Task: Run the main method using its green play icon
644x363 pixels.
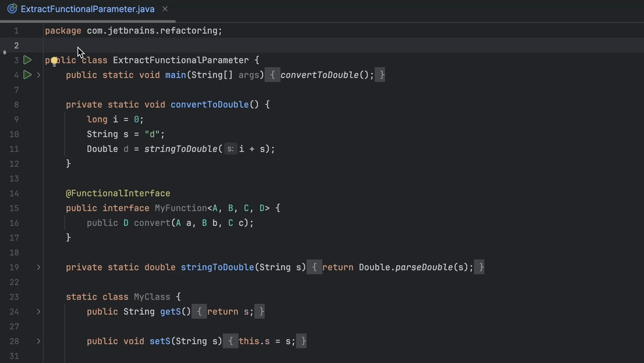Action: click(27, 75)
